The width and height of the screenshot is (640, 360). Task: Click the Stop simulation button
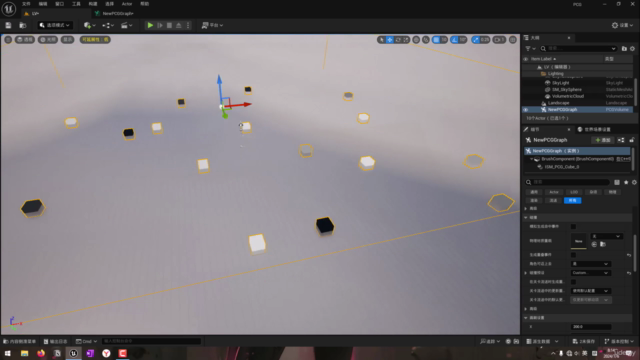click(x=169, y=25)
